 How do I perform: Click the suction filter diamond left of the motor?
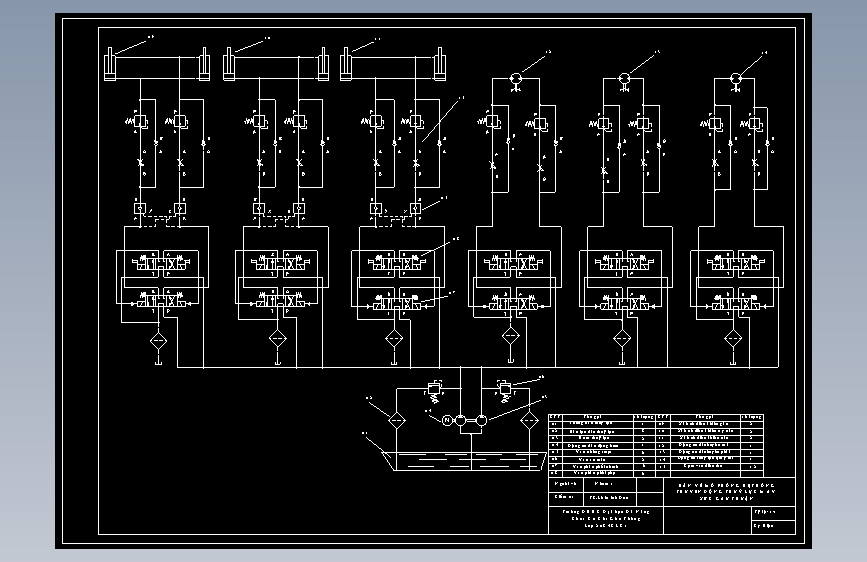click(x=396, y=420)
